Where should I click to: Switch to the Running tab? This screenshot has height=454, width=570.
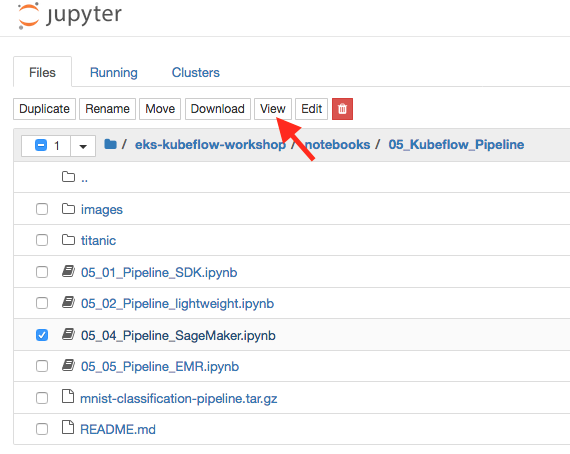(114, 72)
